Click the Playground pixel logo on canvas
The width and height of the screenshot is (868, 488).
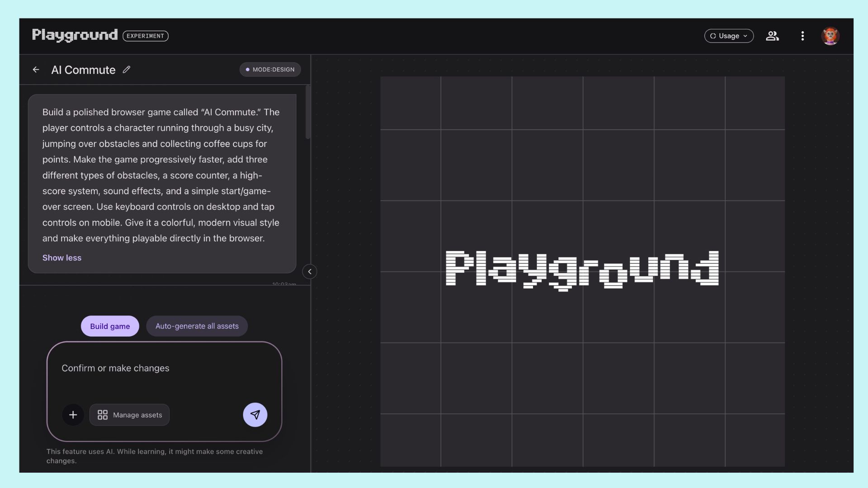(x=582, y=270)
